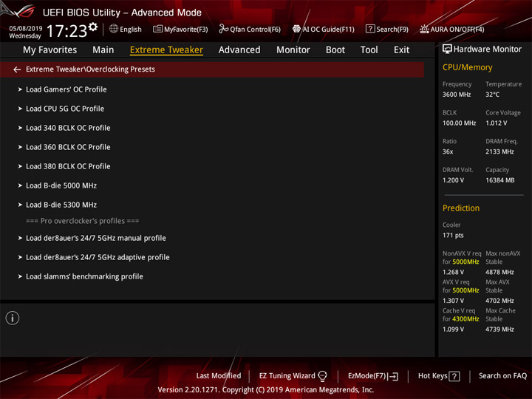The image size is (532, 399).
Task: Expand Load CPU 5G OC Profile arrow
Action: pyautogui.click(x=20, y=109)
